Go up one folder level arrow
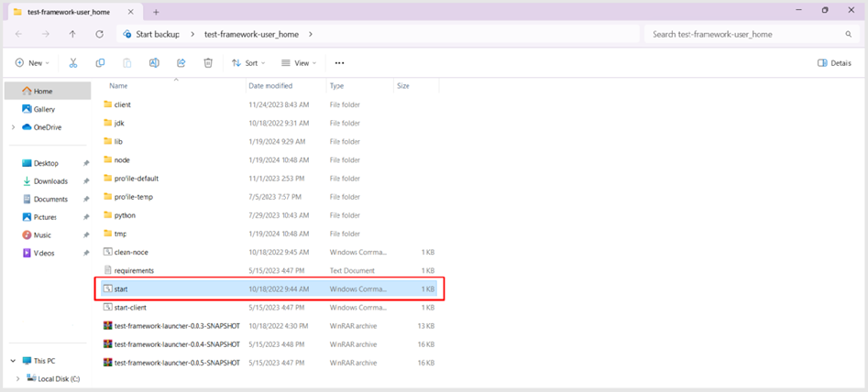The height and width of the screenshot is (392, 868). click(x=72, y=34)
